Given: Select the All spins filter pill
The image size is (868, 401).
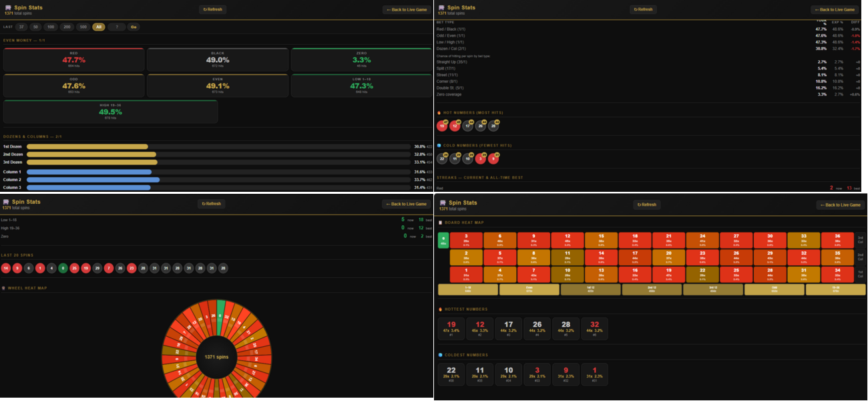Looking at the screenshot, I should 99,27.
